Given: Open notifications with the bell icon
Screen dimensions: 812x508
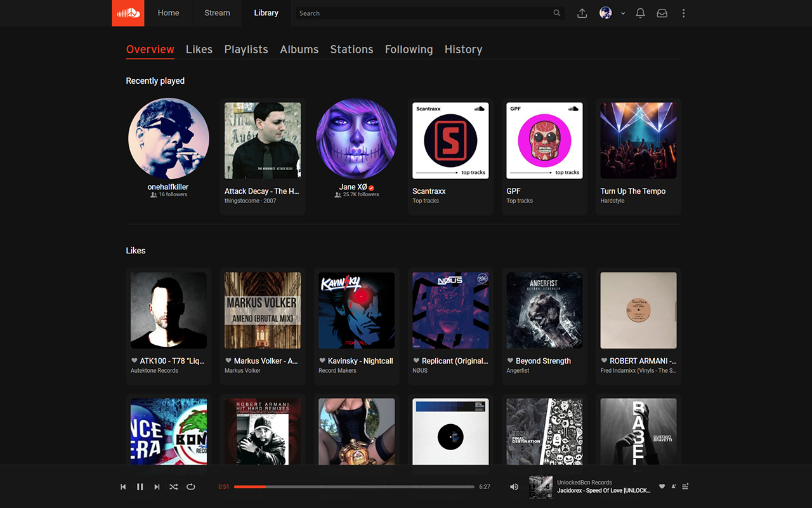Looking at the screenshot, I should pyautogui.click(x=641, y=13).
